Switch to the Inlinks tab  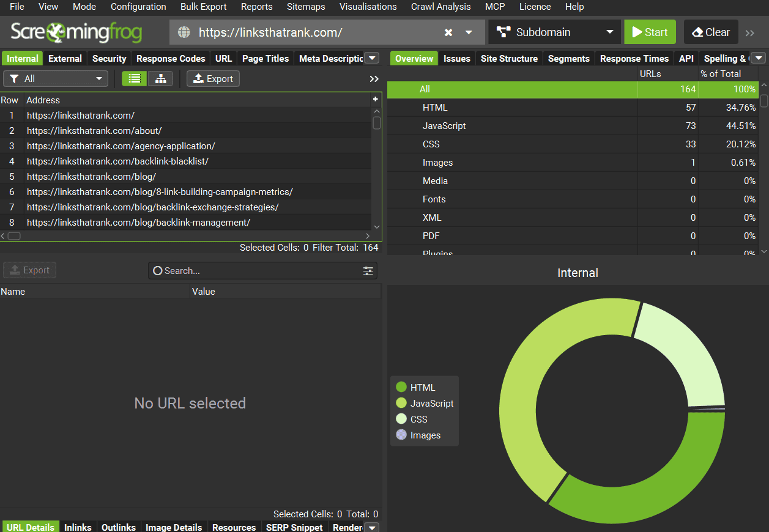click(78, 527)
